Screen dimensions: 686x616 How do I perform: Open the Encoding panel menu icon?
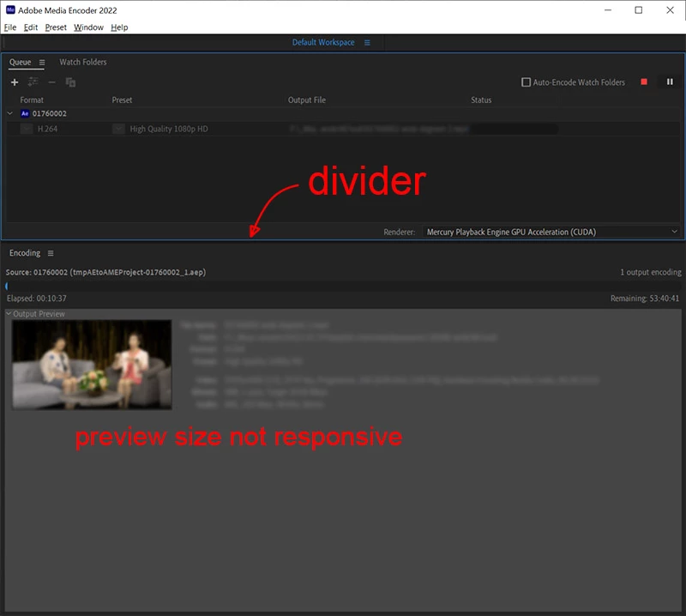tap(51, 253)
